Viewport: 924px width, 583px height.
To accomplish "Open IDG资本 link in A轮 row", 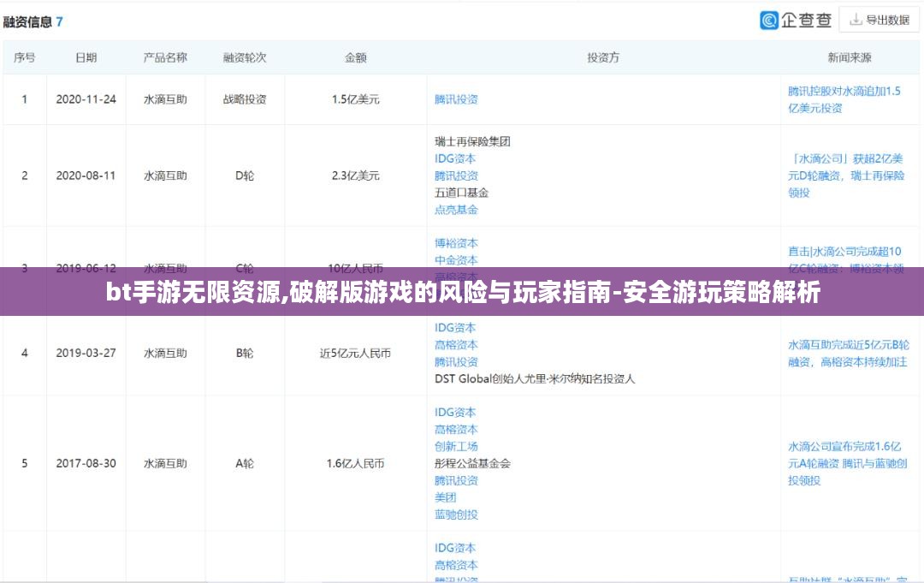I will (455, 413).
